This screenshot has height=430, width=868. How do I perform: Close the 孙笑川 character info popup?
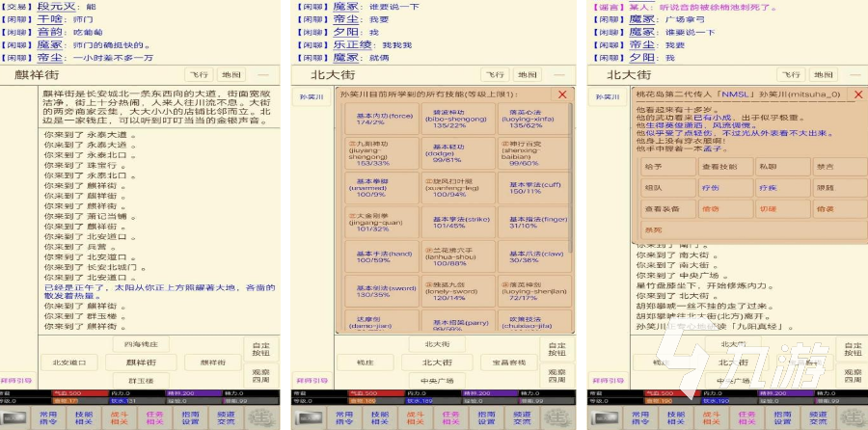[x=858, y=94]
